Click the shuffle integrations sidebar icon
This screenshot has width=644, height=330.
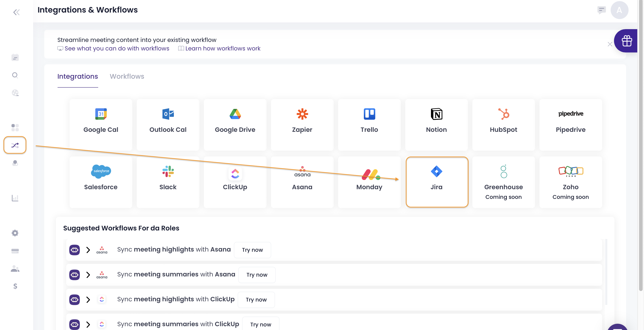pyautogui.click(x=15, y=145)
